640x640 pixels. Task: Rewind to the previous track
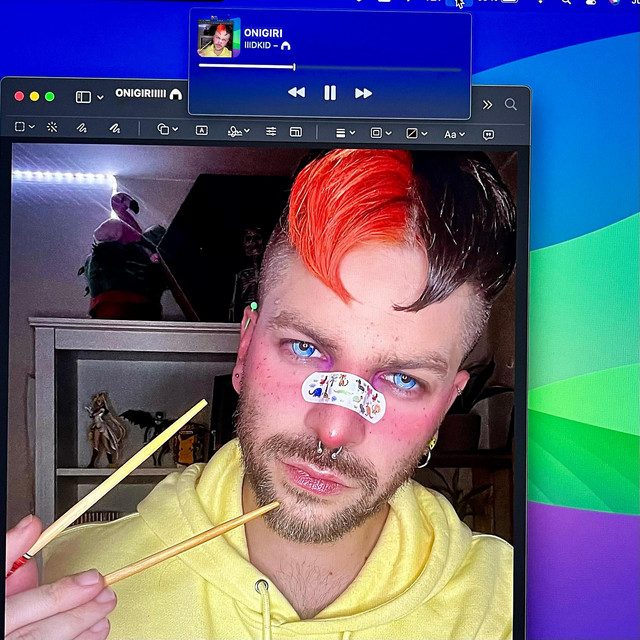(x=296, y=93)
